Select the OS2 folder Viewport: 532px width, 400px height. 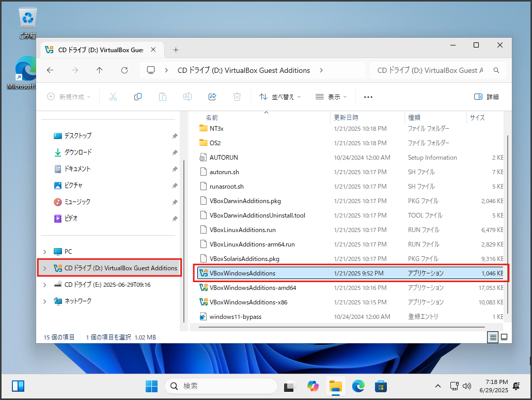click(x=215, y=143)
